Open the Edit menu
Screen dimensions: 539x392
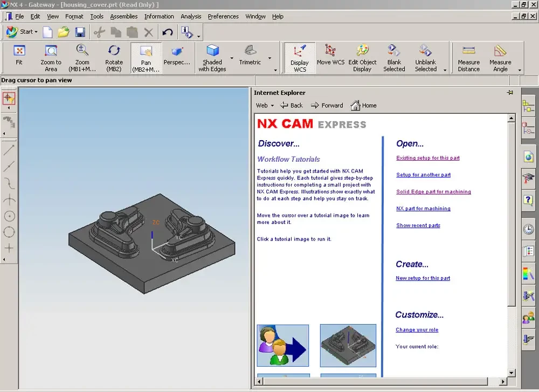[35, 16]
